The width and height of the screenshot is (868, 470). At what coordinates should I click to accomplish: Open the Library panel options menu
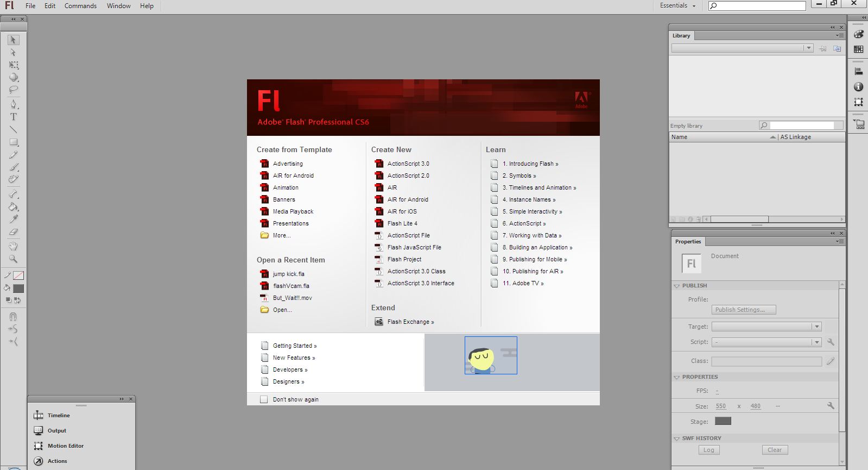tap(839, 35)
